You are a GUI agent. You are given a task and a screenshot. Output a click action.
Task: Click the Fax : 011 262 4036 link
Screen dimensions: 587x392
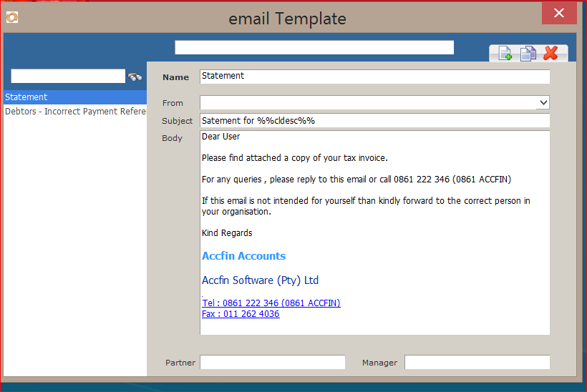coord(241,314)
